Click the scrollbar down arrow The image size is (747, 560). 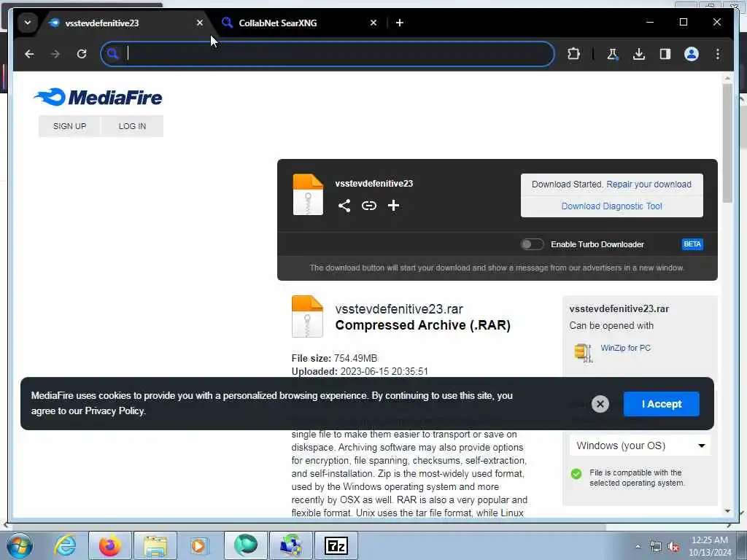click(727, 511)
